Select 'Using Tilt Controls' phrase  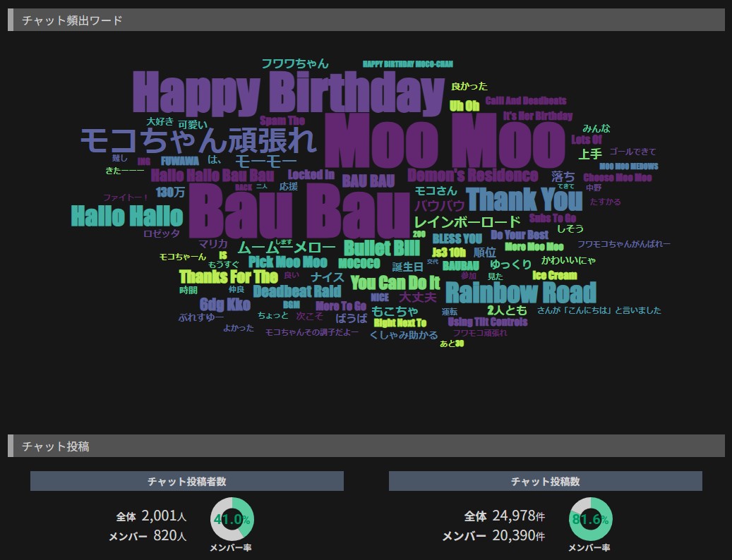[x=487, y=322]
